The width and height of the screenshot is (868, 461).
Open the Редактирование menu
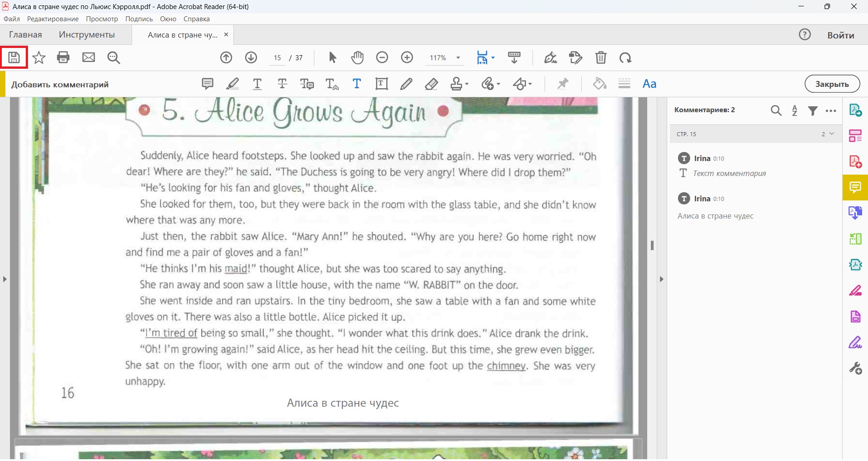click(x=53, y=19)
